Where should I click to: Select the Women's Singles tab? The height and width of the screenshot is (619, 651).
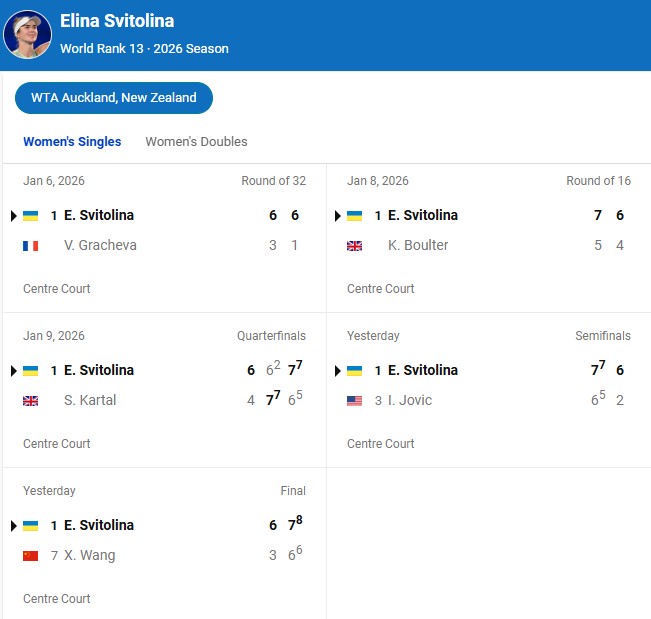tap(72, 142)
